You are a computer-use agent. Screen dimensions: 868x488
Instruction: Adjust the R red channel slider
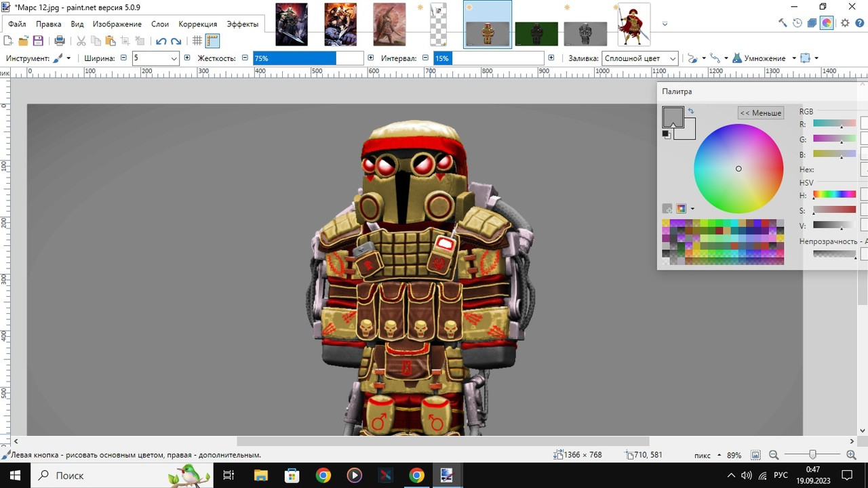(835, 124)
